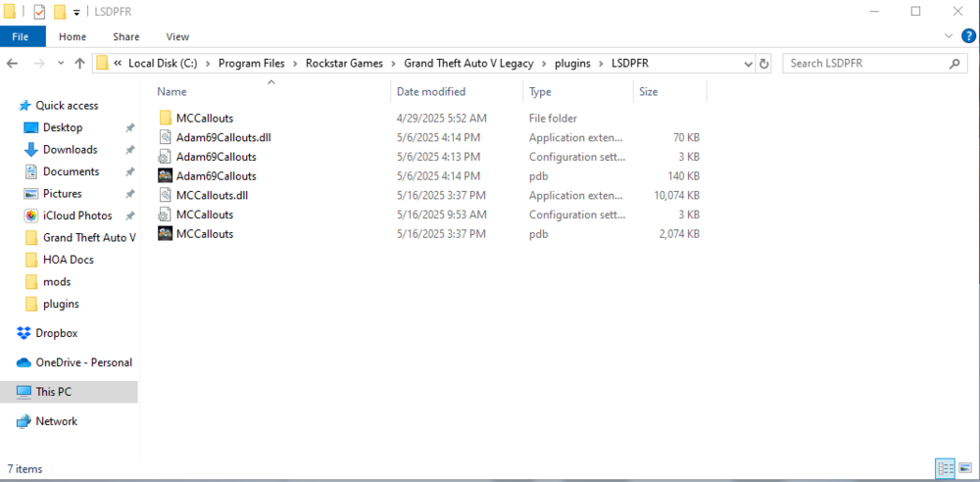The width and height of the screenshot is (980, 482).
Task: Sort by Type column header
Action: 578,92
